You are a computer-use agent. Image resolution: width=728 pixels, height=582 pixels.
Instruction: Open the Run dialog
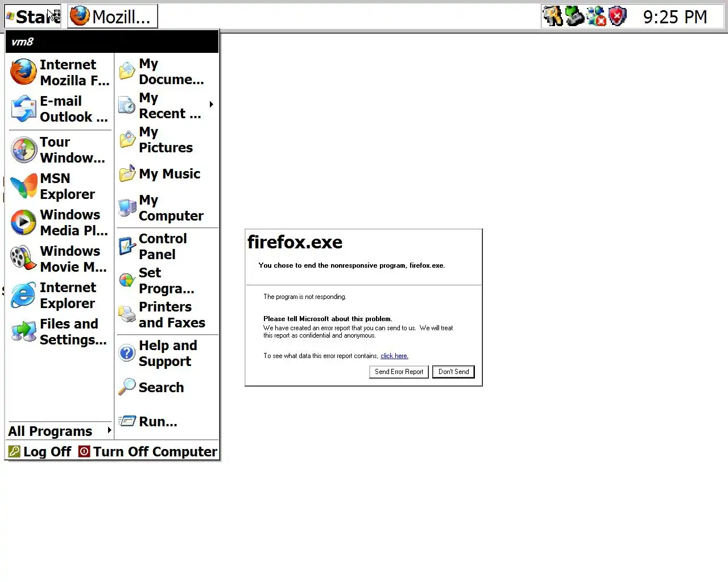pos(167,422)
